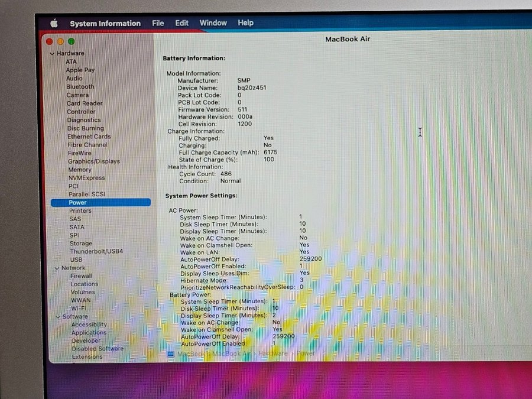Screen dimensions: 532x399
Task: Click the Hardware section label
Action: point(70,53)
